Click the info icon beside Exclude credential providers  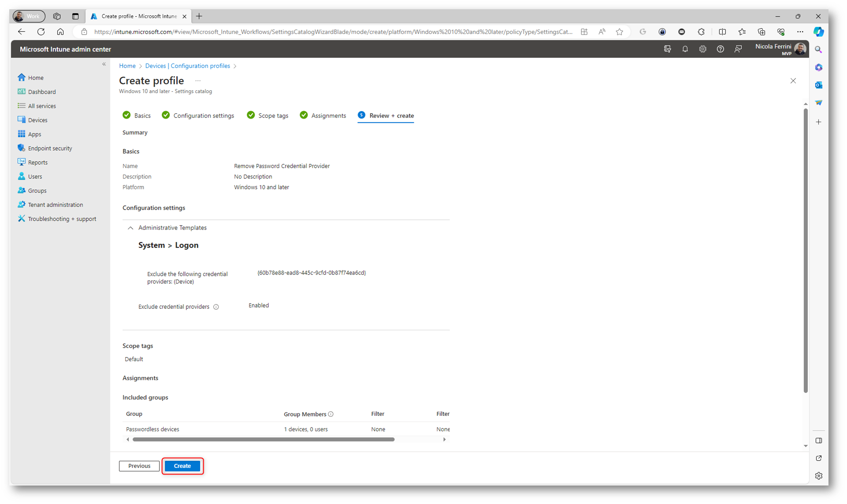point(216,307)
